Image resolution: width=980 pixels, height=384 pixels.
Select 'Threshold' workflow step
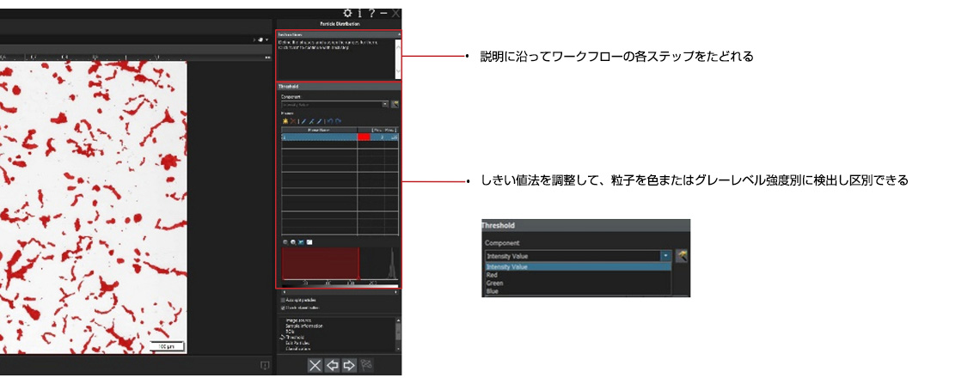pos(295,337)
